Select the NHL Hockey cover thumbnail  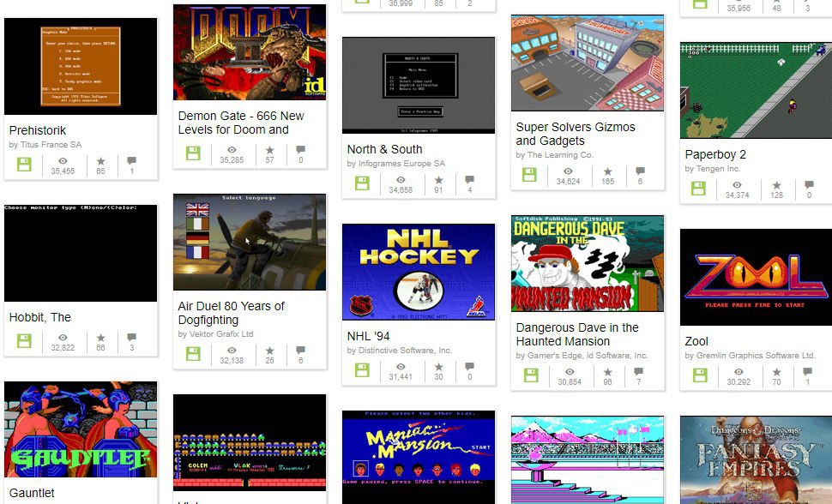point(419,273)
